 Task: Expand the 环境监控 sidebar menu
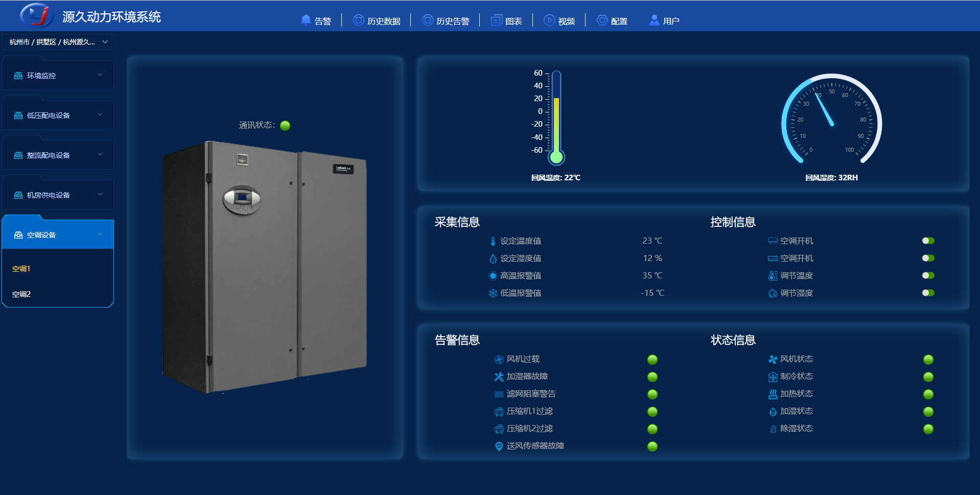coord(58,76)
